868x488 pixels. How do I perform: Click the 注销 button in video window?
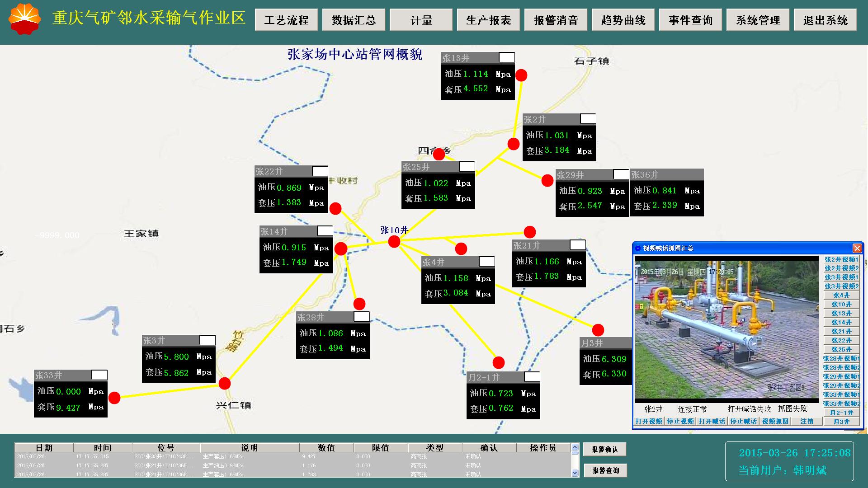point(807,421)
